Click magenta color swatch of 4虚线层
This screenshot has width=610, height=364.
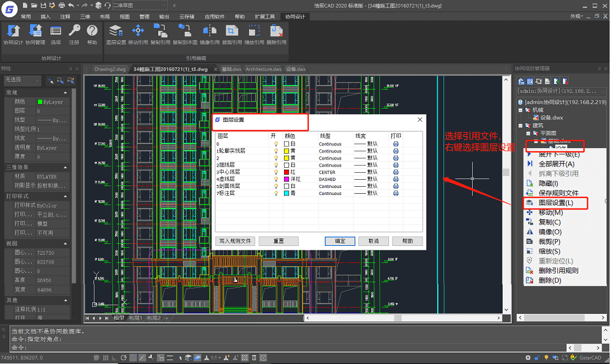coord(287,179)
